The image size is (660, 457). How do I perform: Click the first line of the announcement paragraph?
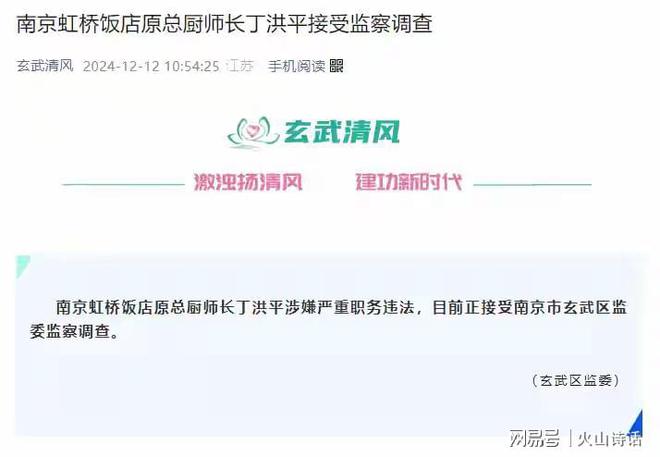pyautogui.click(x=341, y=308)
